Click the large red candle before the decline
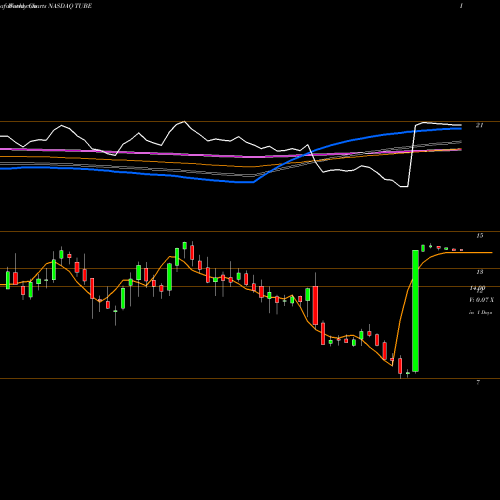The width and height of the screenshot is (500, 500). [x=315, y=305]
